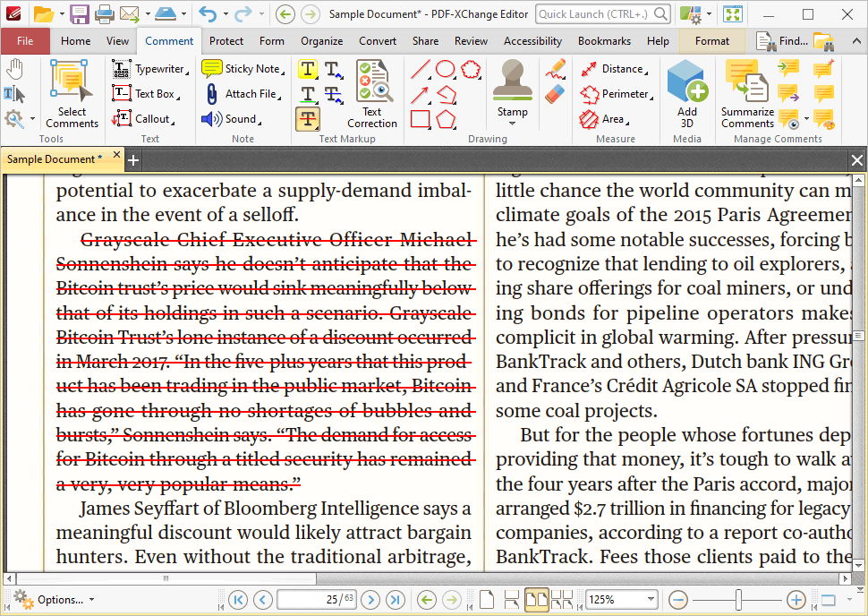The image size is (868, 616).
Task: Open the Text Correction tool
Action: click(372, 94)
